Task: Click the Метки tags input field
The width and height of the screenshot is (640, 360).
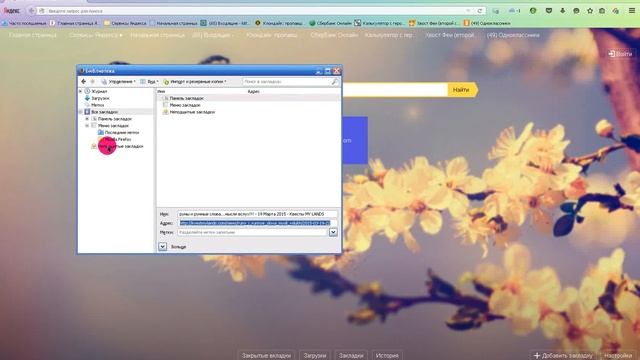Action: point(253,232)
